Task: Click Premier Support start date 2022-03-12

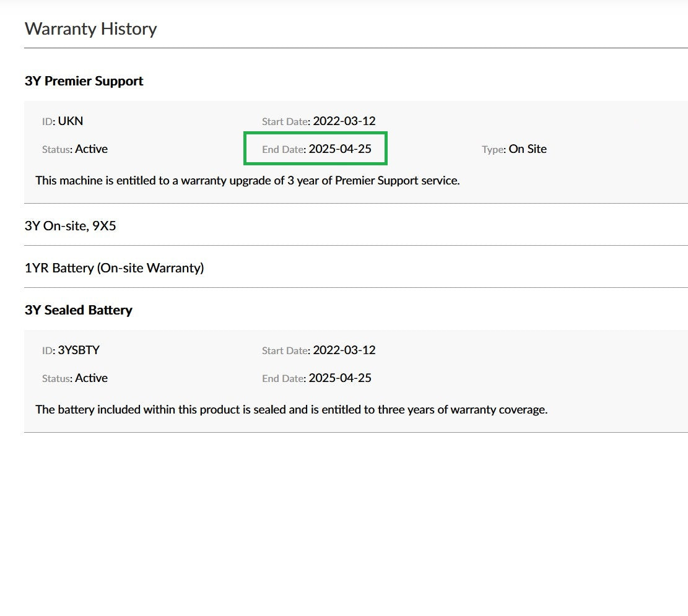Action: coord(344,121)
